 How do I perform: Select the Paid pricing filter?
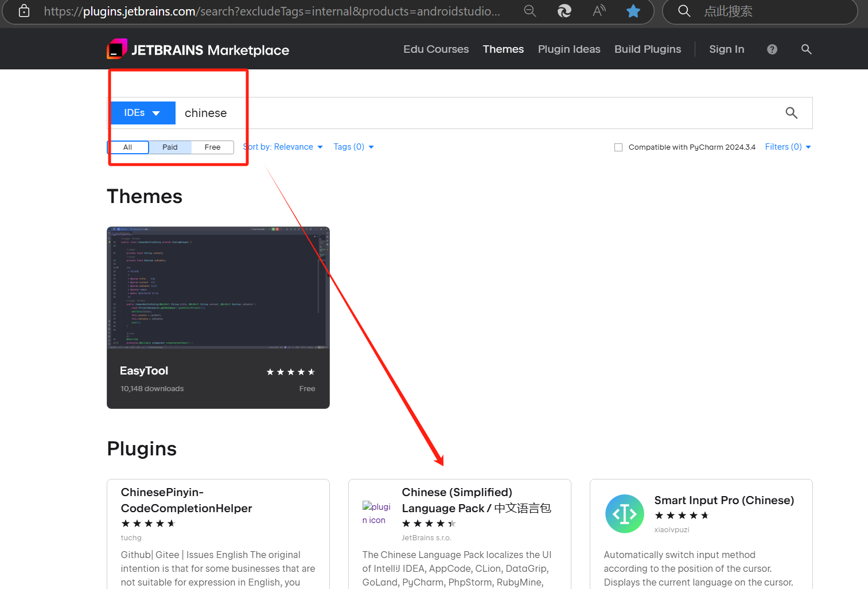(170, 147)
